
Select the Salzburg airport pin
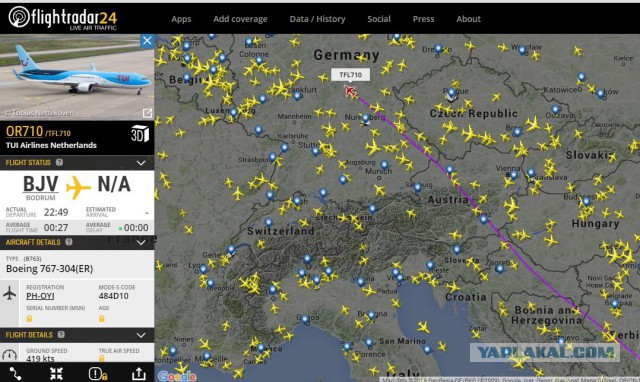pyautogui.click(x=417, y=187)
